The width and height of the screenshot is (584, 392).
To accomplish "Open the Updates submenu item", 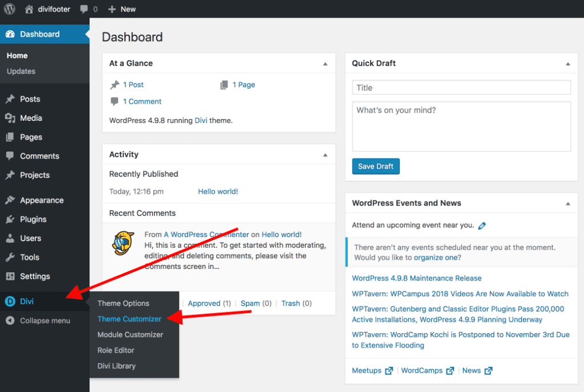I will click(21, 71).
